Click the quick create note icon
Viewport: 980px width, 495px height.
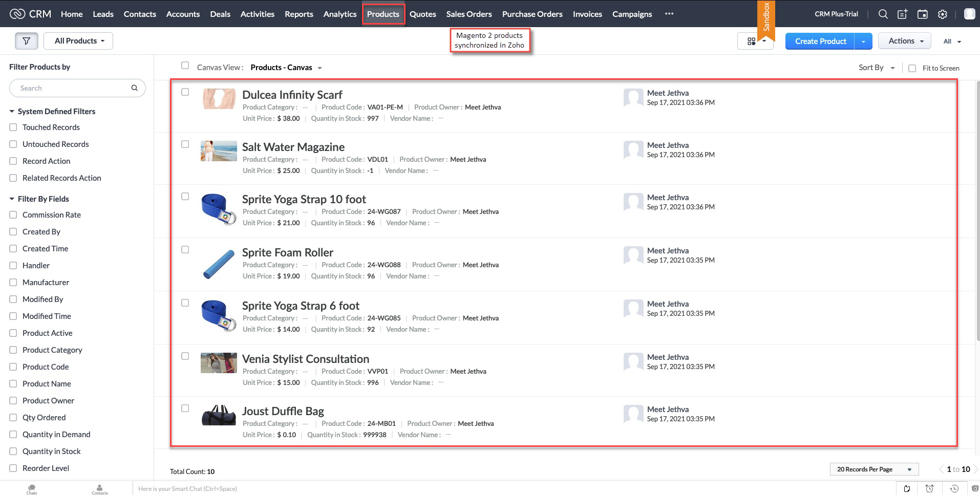point(903,14)
